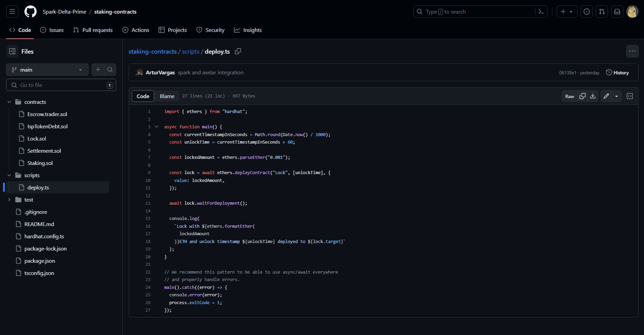The height and width of the screenshot is (335, 644).
Task: Edit this file pencil icon
Action: pos(606,96)
